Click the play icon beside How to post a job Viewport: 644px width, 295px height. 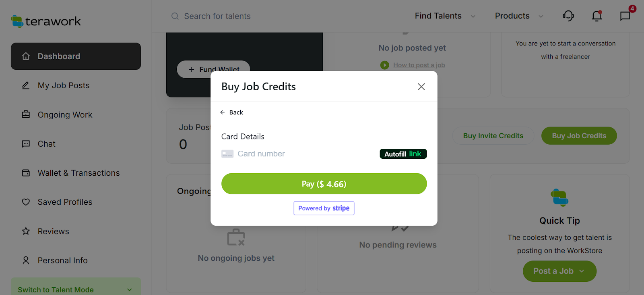(385, 65)
